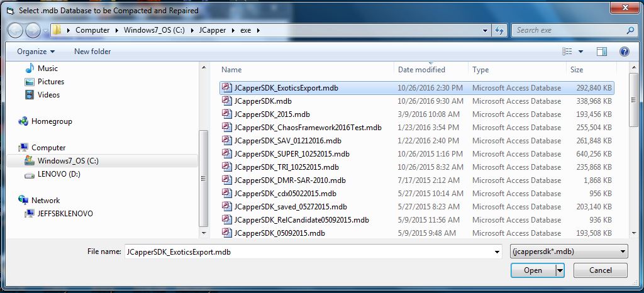Click the Network icon in sidebar
This screenshot has height=293, width=644.
pyautogui.click(x=23, y=200)
